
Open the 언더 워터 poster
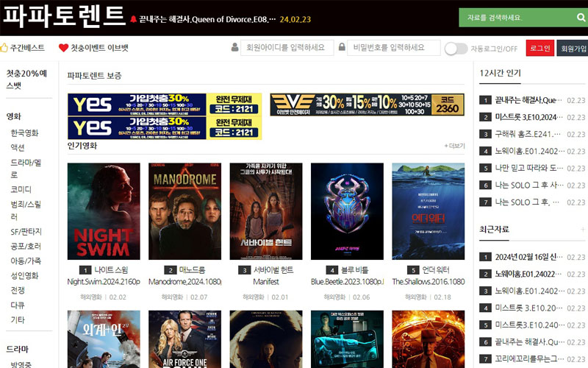coord(429,211)
